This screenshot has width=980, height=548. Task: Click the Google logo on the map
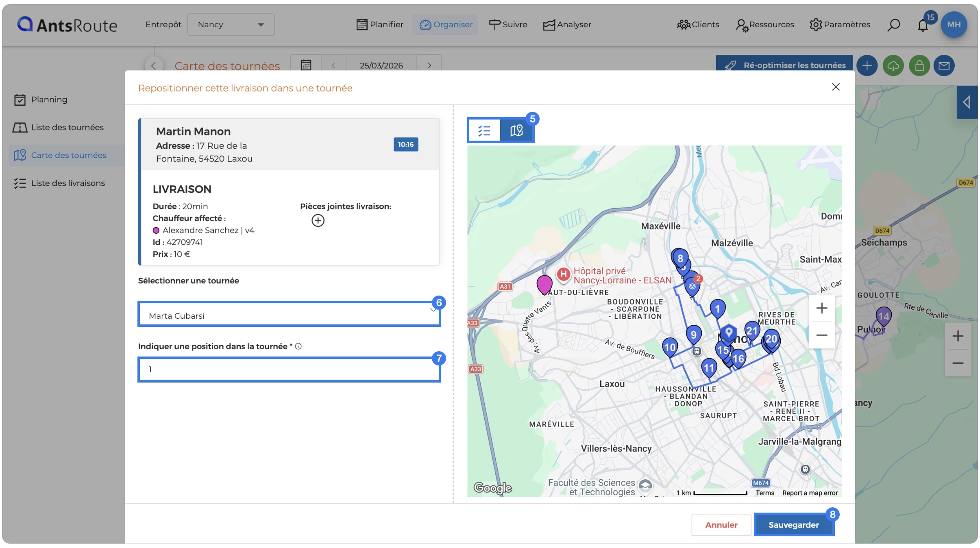pyautogui.click(x=492, y=487)
